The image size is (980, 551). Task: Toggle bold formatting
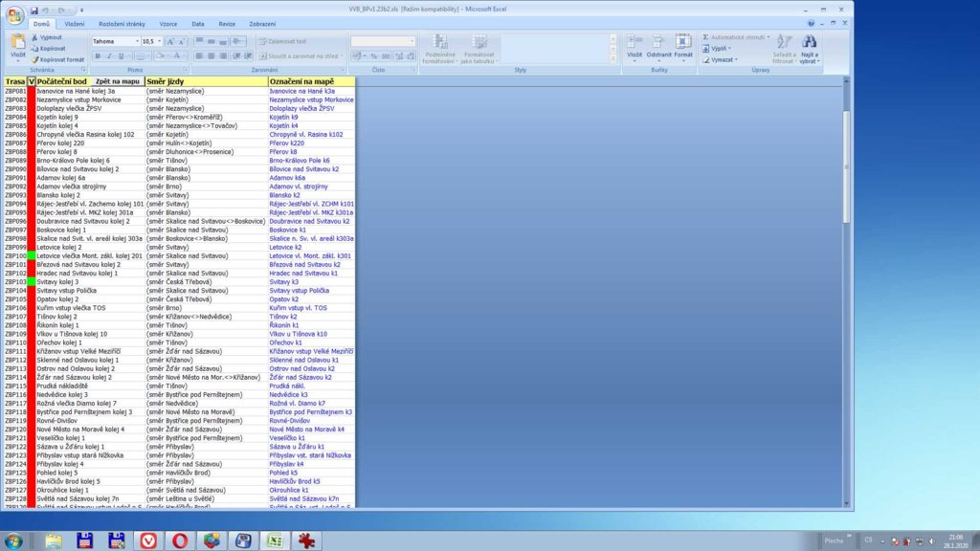(97, 56)
